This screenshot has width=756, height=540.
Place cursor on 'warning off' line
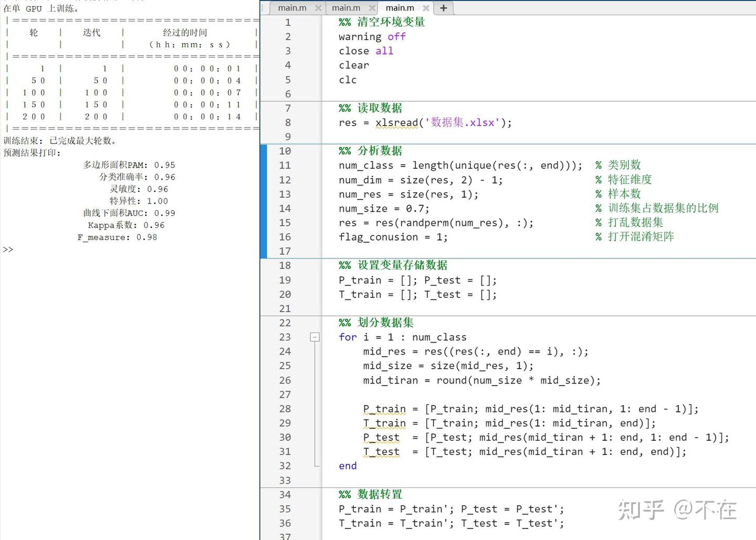click(x=372, y=37)
